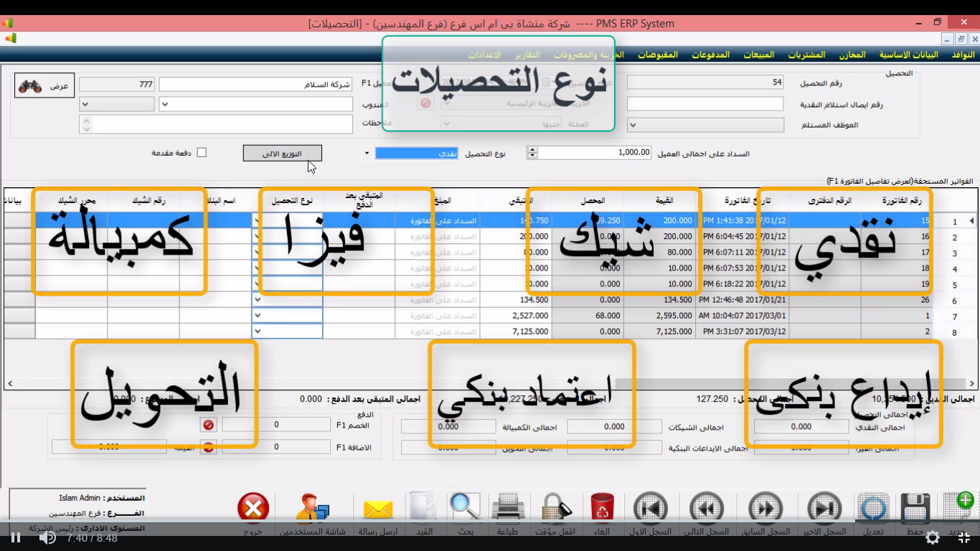Open the النوافذ menu
The image size is (980, 551).
963,55
